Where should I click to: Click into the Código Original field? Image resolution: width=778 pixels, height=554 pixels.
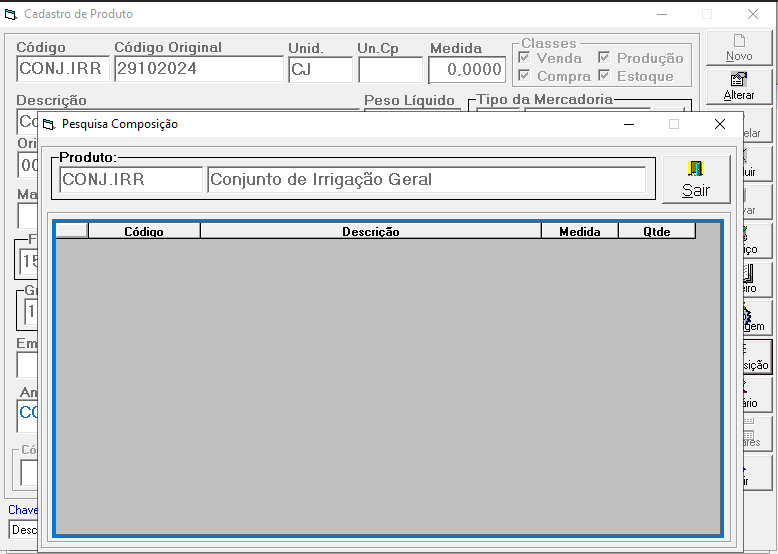199,69
